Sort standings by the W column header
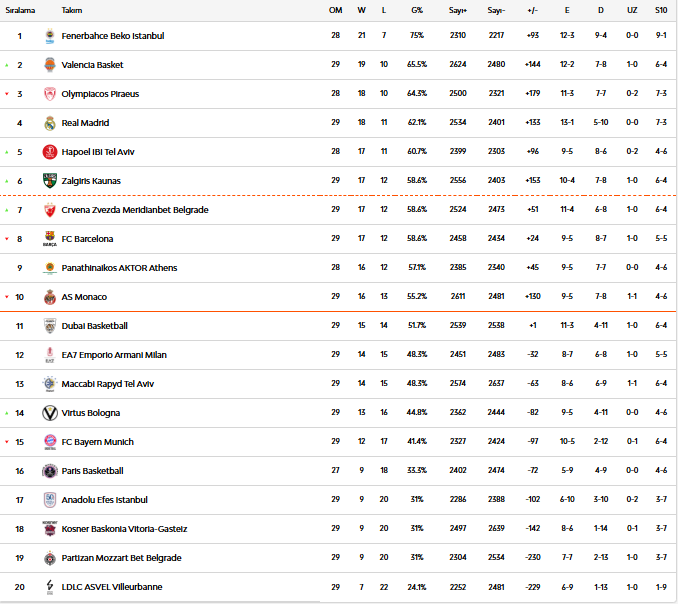The width and height of the screenshot is (678, 604). click(x=362, y=10)
